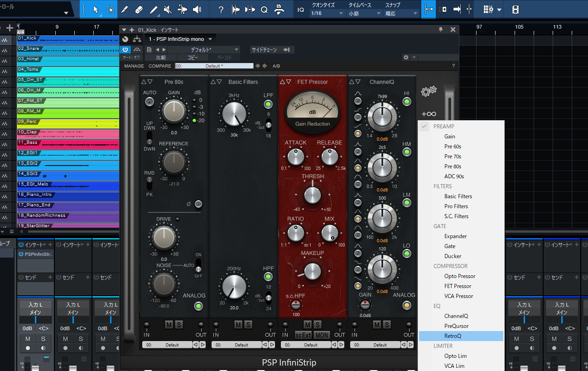The height and width of the screenshot is (371, 588).
Task: Toggle the HPF green enable button
Action: pos(268,277)
